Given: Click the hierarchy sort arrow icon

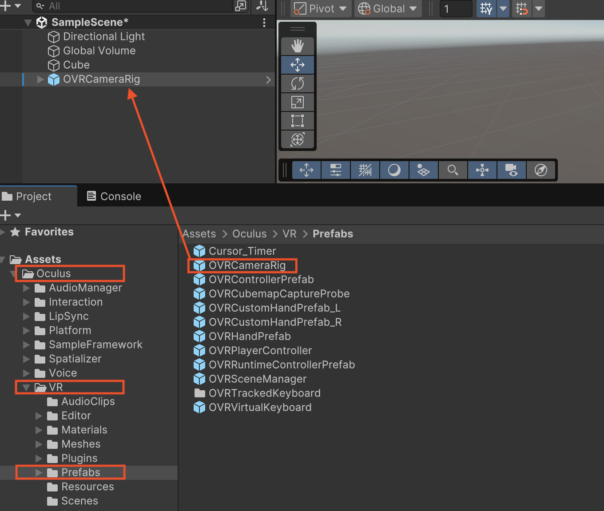Looking at the screenshot, I should [262, 6].
